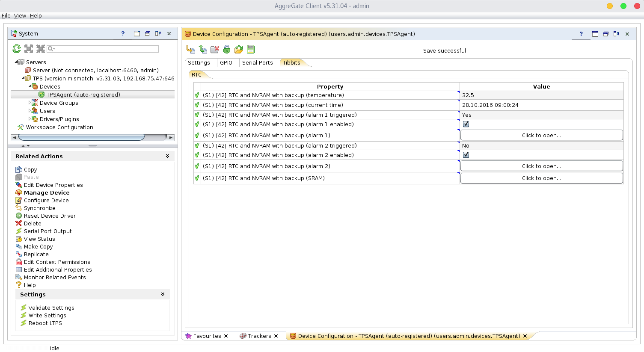The height and width of the screenshot is (352, 644).
Task: Click the Reset Device Driver action
Action: point(46,216)
